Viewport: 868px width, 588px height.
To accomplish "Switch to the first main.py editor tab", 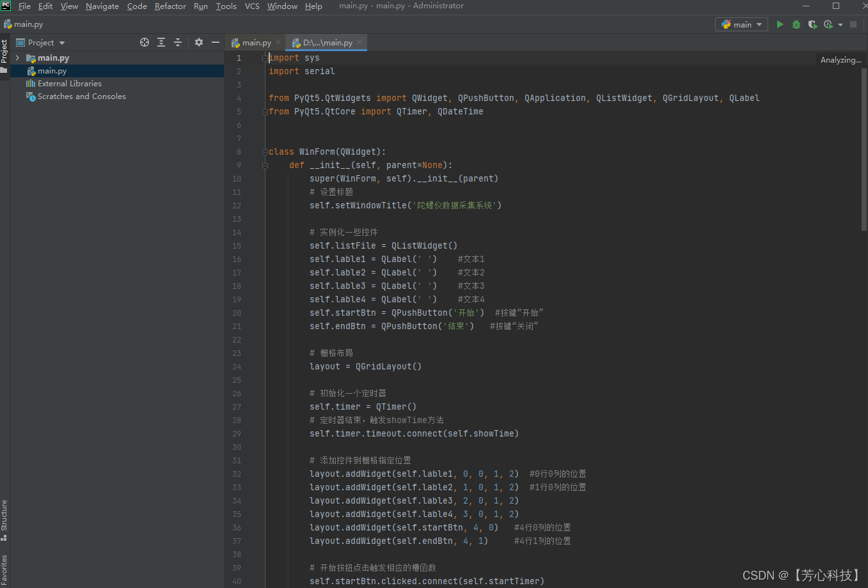I will tap(256, 43).
